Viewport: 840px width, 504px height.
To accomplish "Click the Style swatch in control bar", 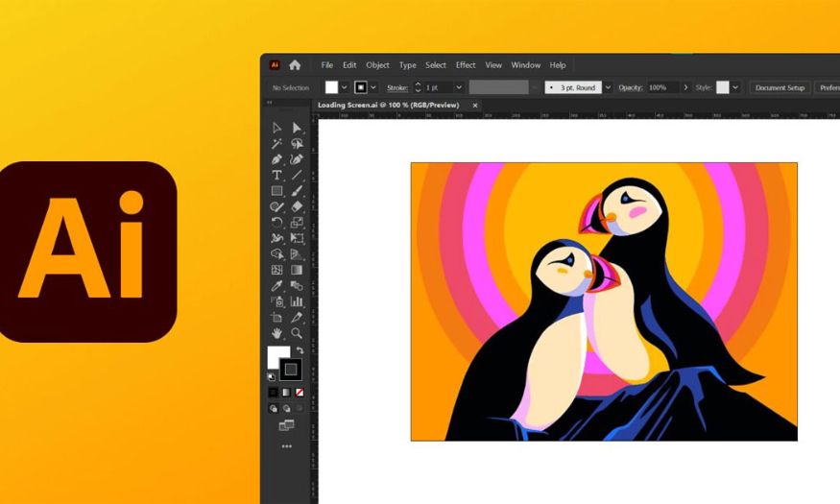I will [x=722, y=87].
